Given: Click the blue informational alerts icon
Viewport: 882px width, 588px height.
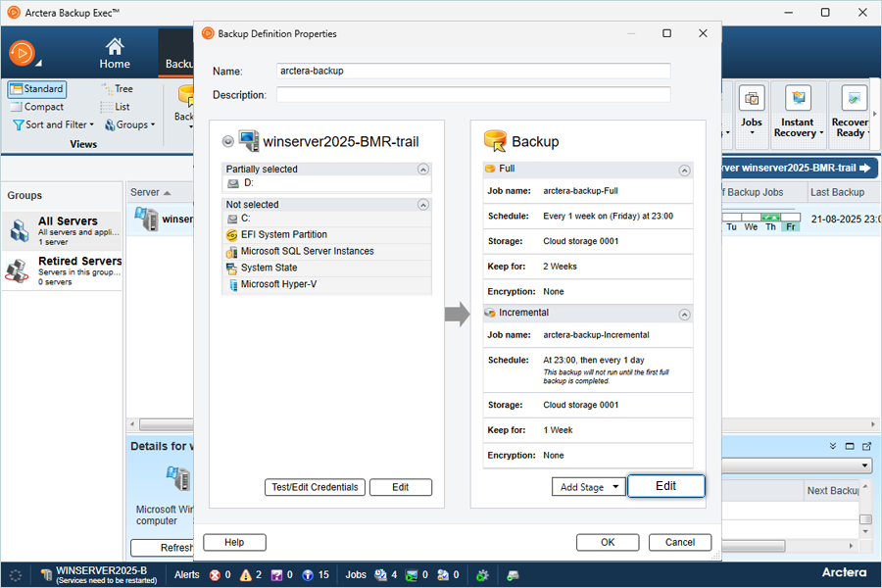Looking at the screenshot, I should click(x=308, y=575).
